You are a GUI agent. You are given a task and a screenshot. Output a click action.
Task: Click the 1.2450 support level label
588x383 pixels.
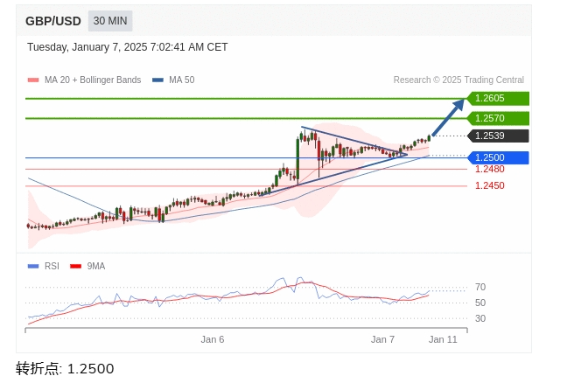(x=490, y=185)
